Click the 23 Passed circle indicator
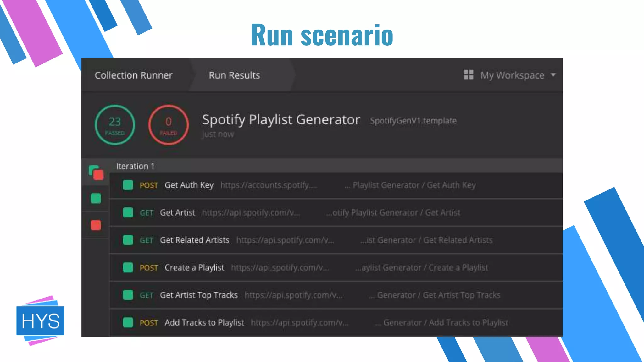 115,125
